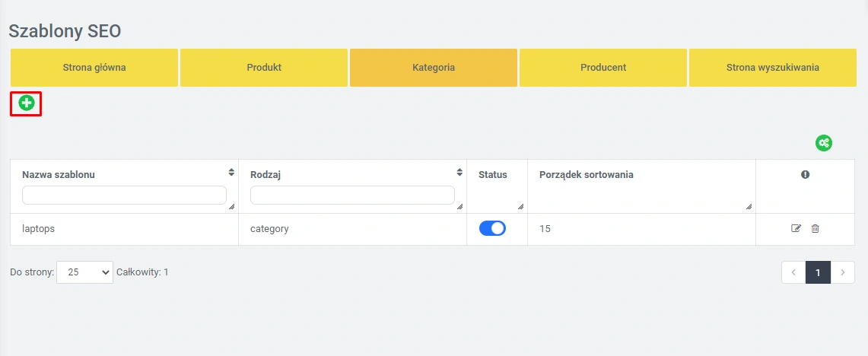Focus the Nazwa szablonu filter field
This screenshot has height=356, width=868.
tap(124, 195)
